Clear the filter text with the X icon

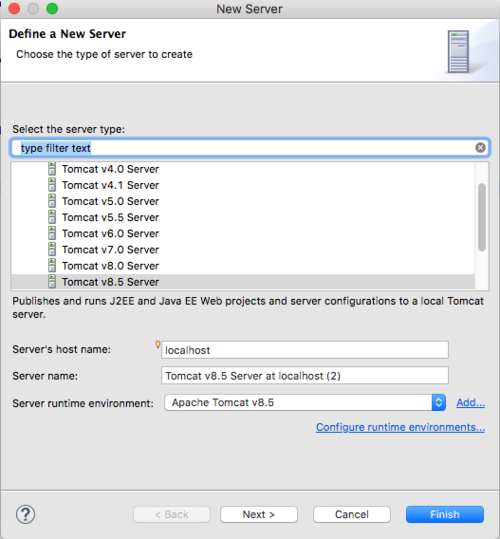[480, 148]
